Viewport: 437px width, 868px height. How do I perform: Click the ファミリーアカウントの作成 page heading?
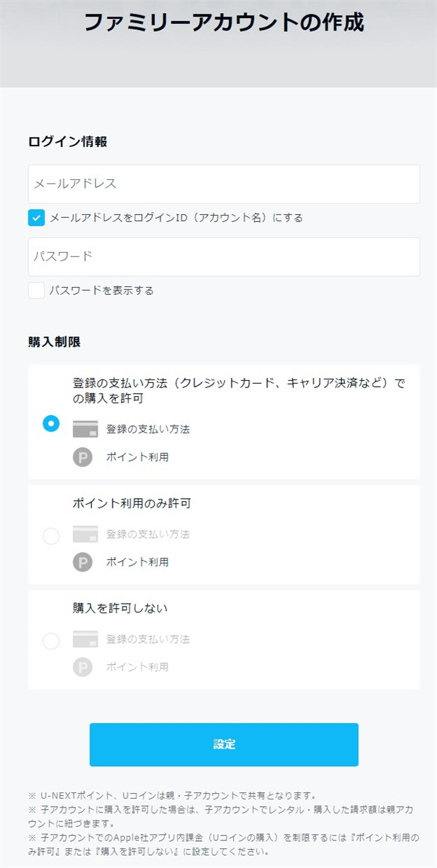point(224,23)
